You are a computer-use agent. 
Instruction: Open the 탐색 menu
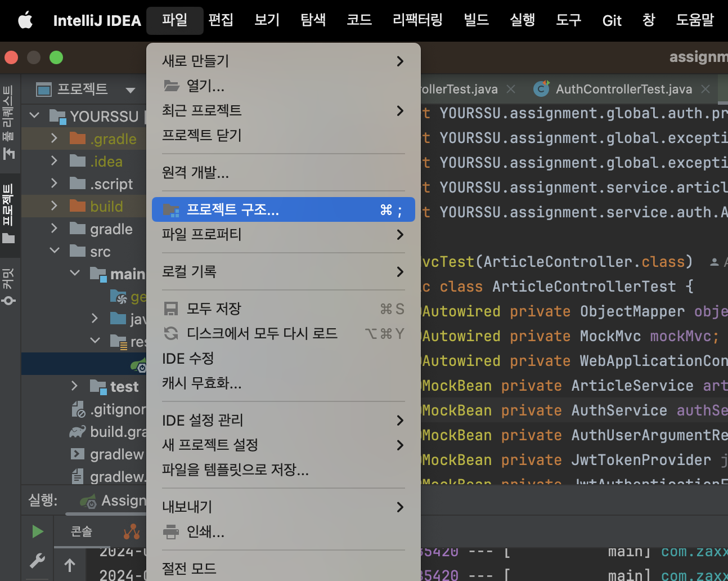pos(313,21)
